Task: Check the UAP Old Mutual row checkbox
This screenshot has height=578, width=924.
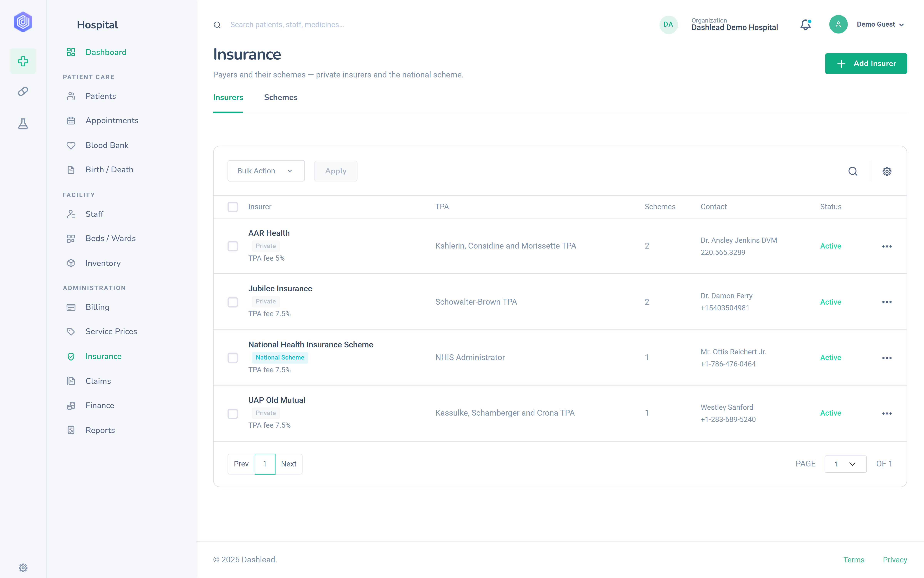Action: click(x=233, y=414)
